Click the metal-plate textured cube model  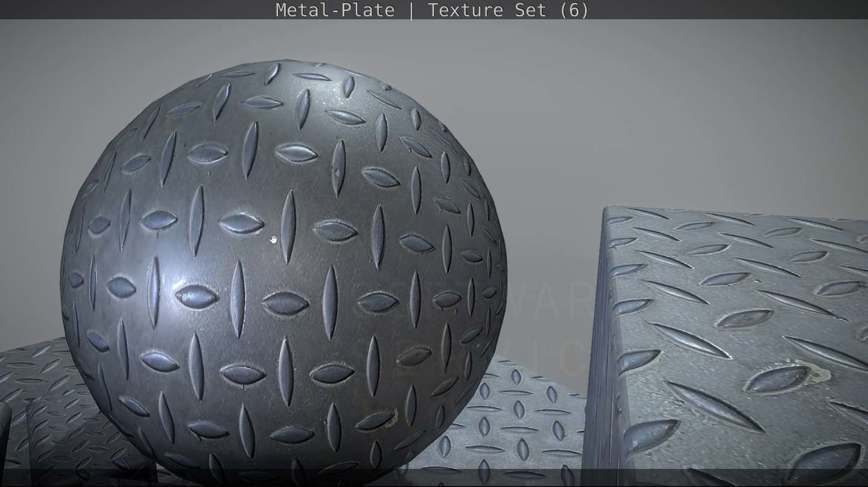(x=725, y=347)
